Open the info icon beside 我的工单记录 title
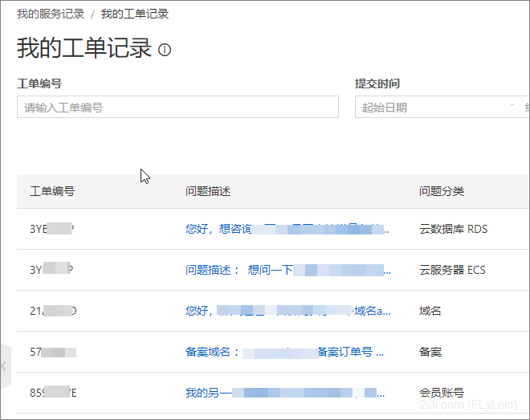 (x=165, y=50)
